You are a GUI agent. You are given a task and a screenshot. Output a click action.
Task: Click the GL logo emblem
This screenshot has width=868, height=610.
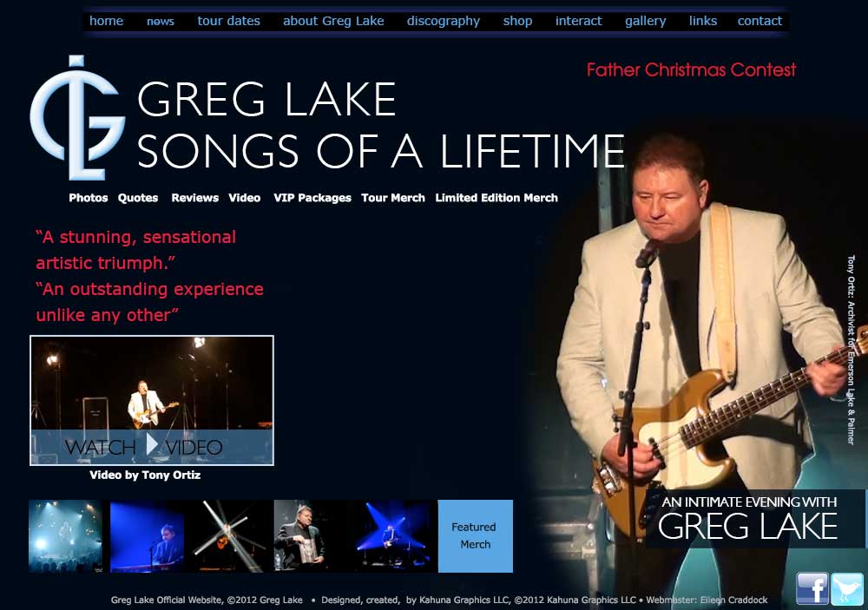[77, 117]
